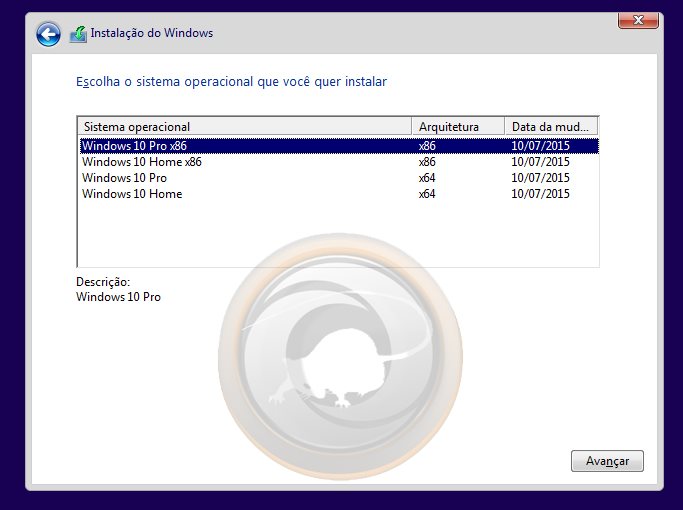
Task: Close the Instalação do Windows dialog
Action: coord(638,20)
